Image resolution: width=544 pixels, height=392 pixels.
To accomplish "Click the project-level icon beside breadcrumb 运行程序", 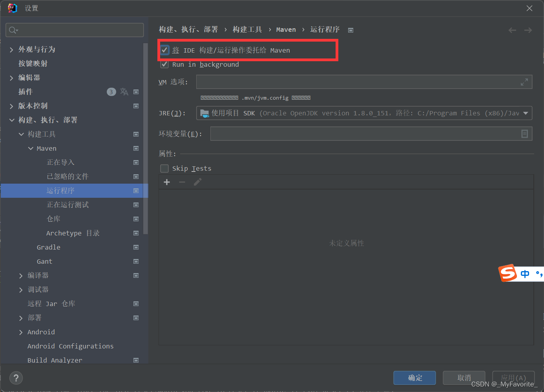I will (x=351, y=30).
